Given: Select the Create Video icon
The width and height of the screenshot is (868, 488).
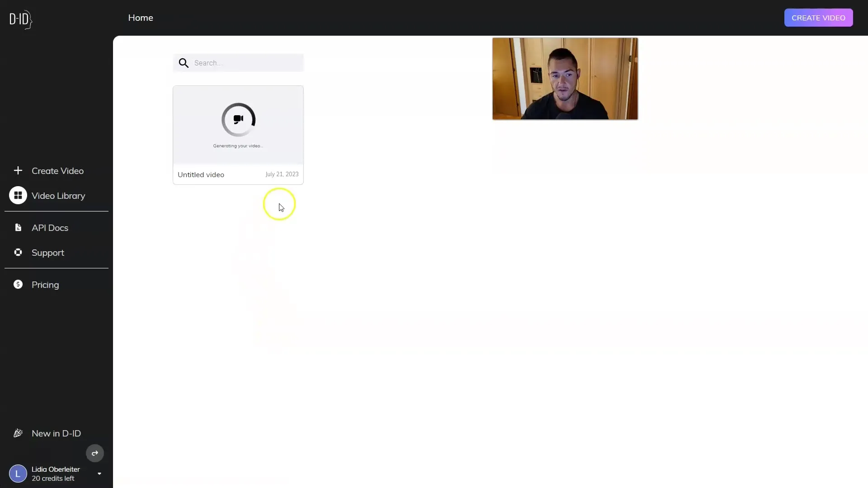Looking at the screenshot, I should click(x=17, y=170).
